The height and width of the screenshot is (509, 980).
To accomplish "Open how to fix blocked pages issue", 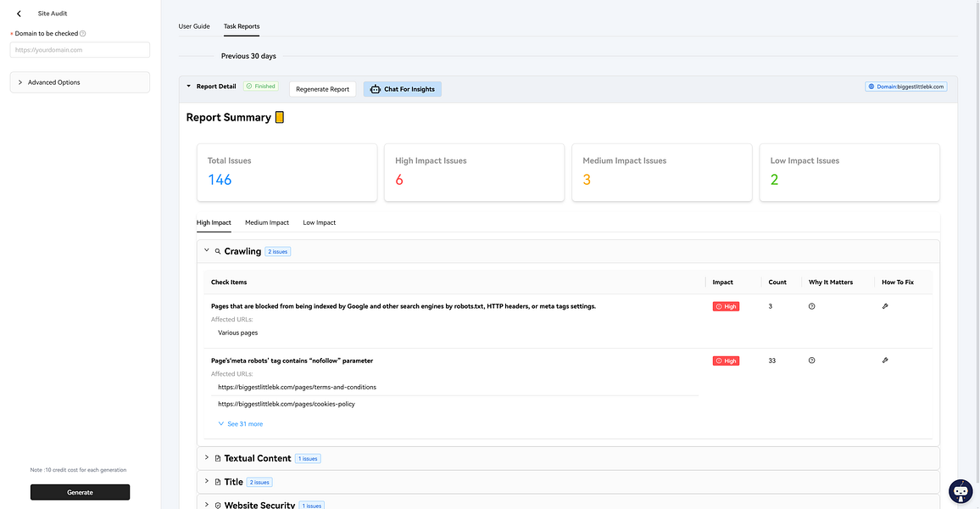I will pos(885,306).
